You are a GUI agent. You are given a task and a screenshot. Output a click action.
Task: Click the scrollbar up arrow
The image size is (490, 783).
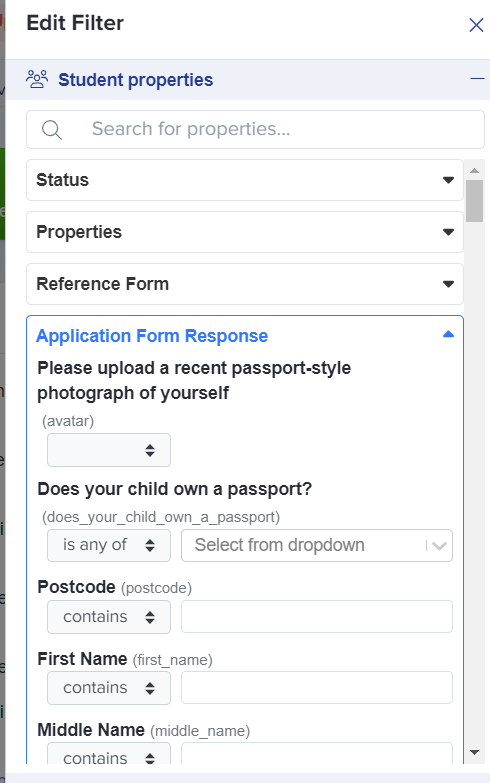coord(475,171)
